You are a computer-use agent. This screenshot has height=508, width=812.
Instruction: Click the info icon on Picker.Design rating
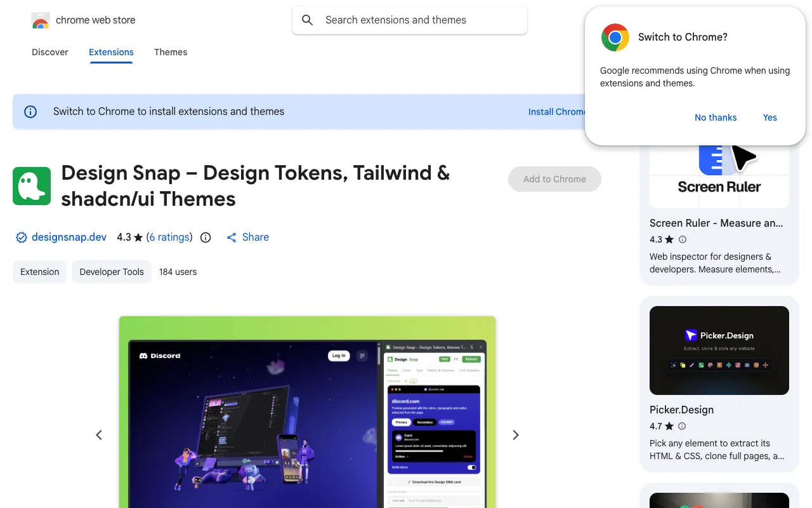pyautogui.click(x=683, y=426)
